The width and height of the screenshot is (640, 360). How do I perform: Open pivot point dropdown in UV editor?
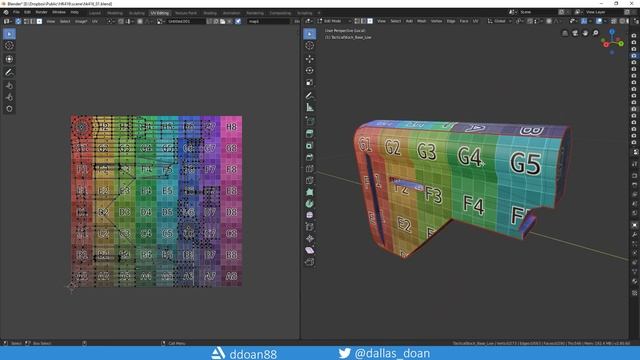(x=110, y=21)
